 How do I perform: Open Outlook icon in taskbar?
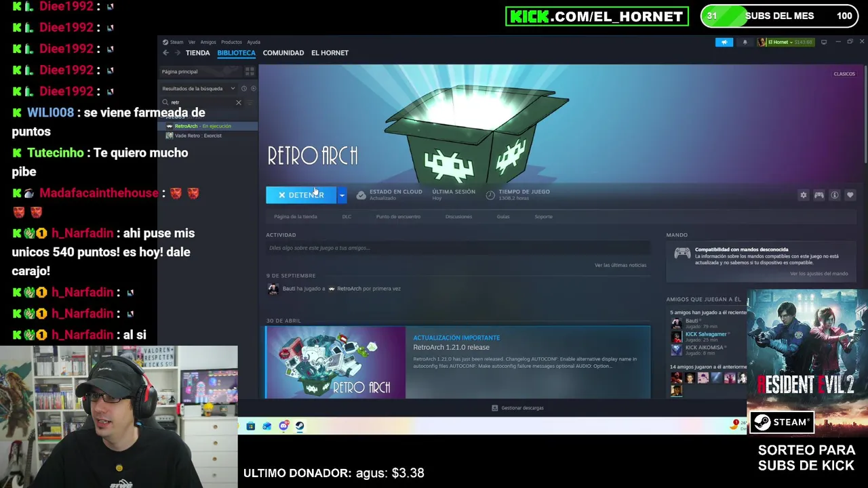267,426
